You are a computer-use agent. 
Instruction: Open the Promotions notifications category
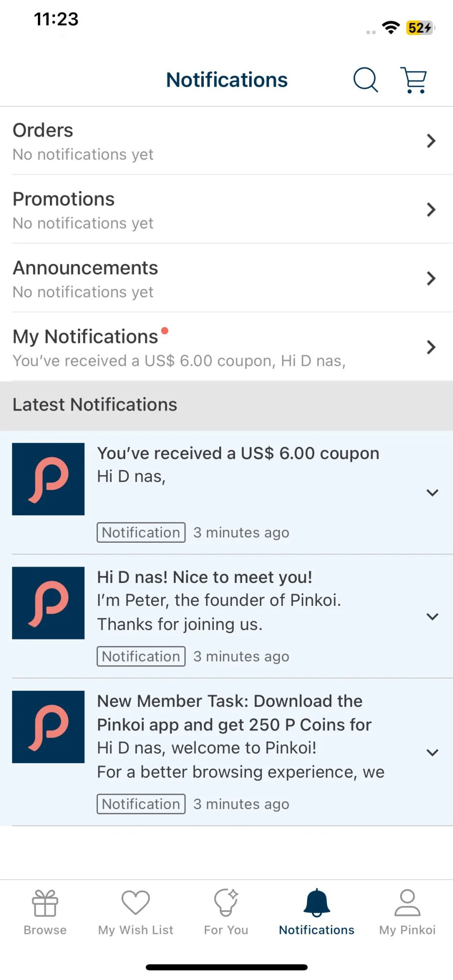point(226,209)
